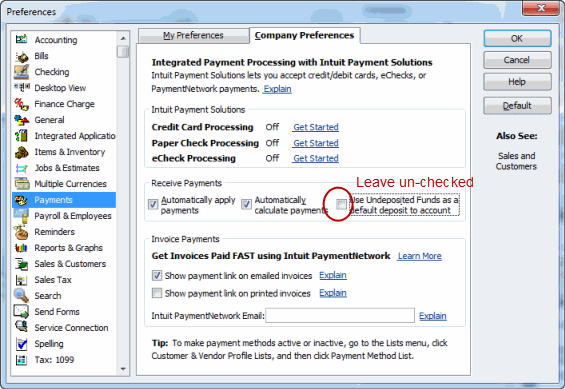
Task: Select the Reminders icon
Action: click(x=22, y=232)
